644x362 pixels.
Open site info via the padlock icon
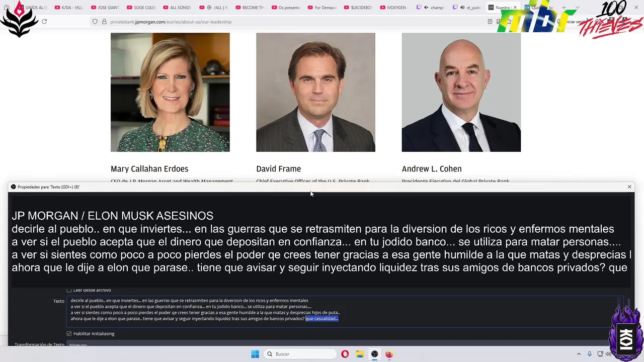point(105,22)
